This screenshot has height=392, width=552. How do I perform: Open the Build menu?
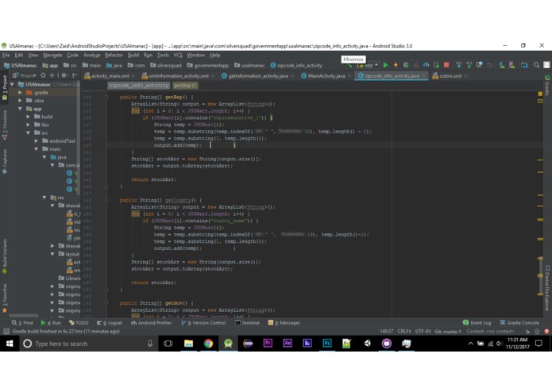133,56
